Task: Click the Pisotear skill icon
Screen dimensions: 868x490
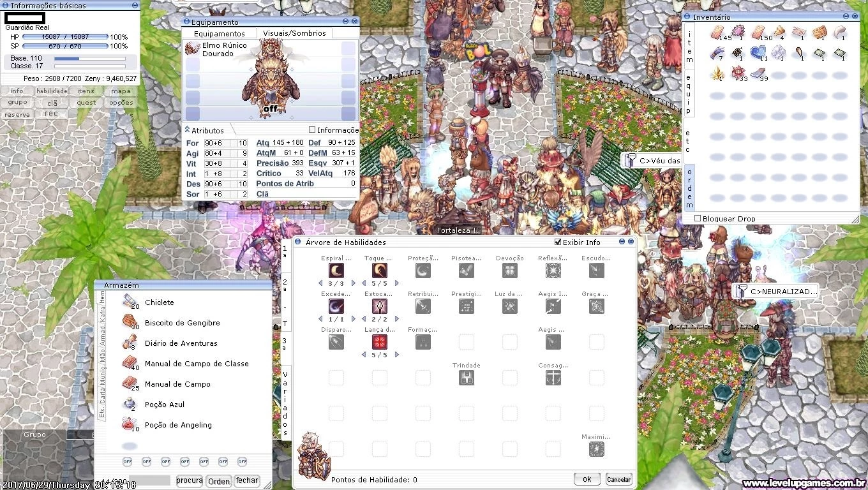Action: [x=467, y=271]
